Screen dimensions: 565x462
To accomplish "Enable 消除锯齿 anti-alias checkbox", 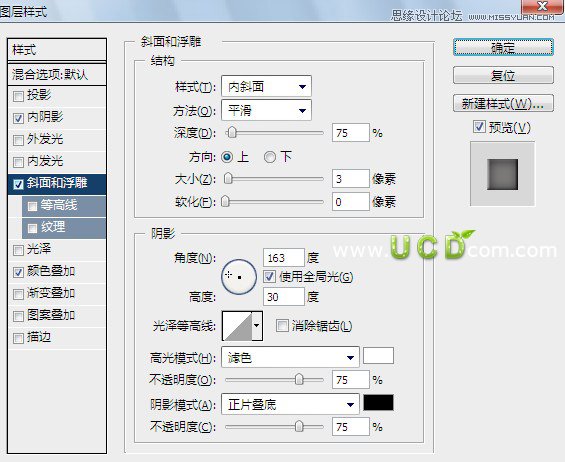I will coord(282,326).
